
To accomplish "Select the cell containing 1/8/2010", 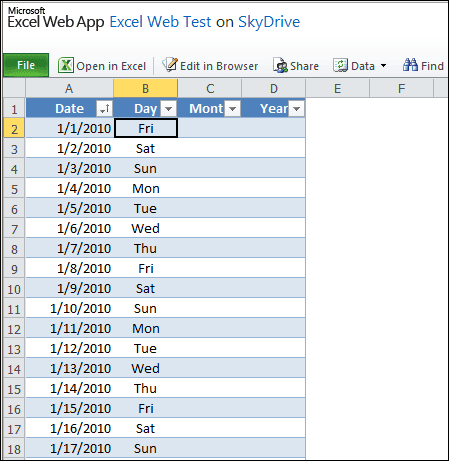I will coord(69,268).
